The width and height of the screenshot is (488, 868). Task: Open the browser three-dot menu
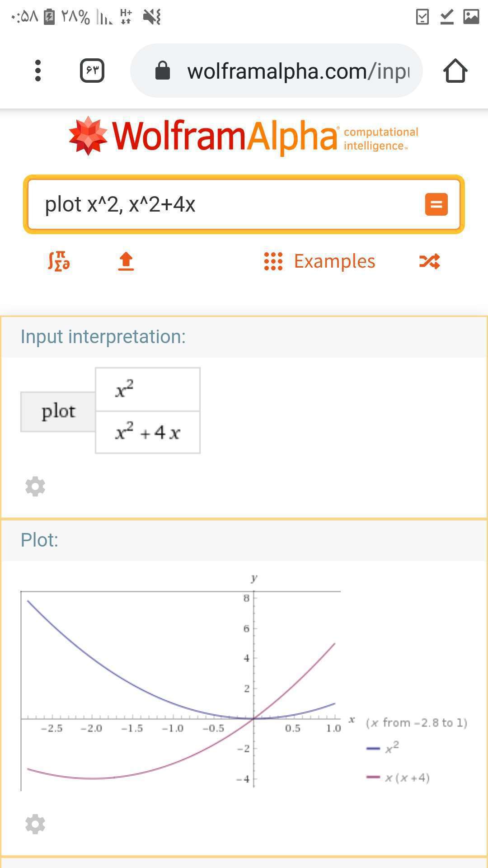[x=38, y=71]
